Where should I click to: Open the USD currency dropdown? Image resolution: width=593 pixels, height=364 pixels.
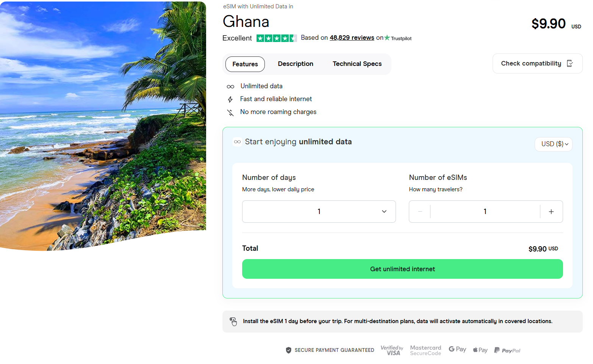click(x=553, y=144)
